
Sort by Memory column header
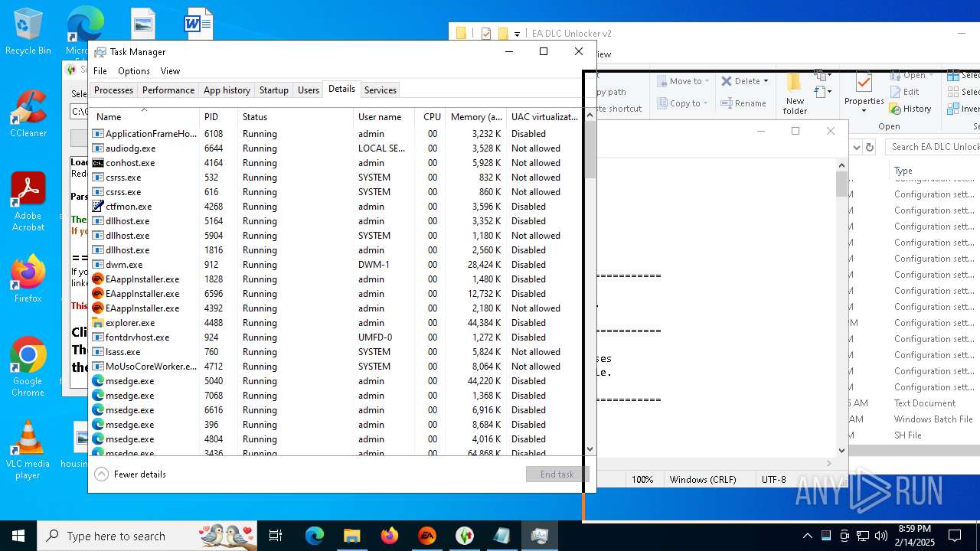(475, 116)
